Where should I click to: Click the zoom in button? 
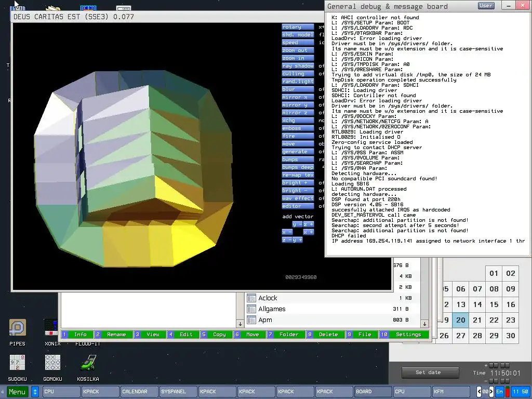coord(298,58)
